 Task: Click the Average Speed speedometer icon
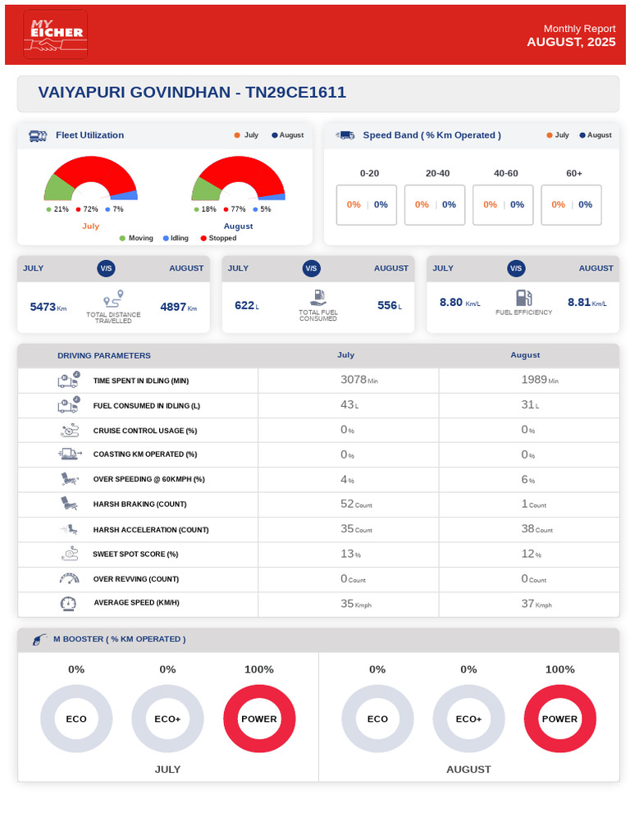point(68,603)
